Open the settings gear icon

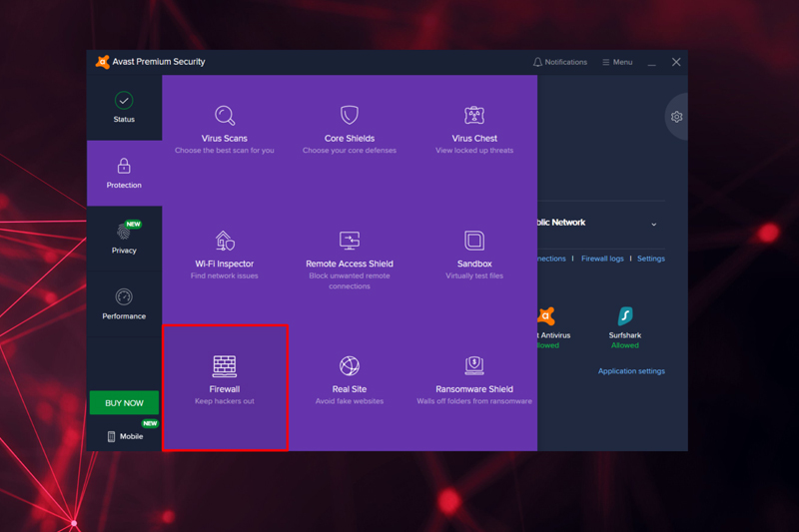pos(677,117)
